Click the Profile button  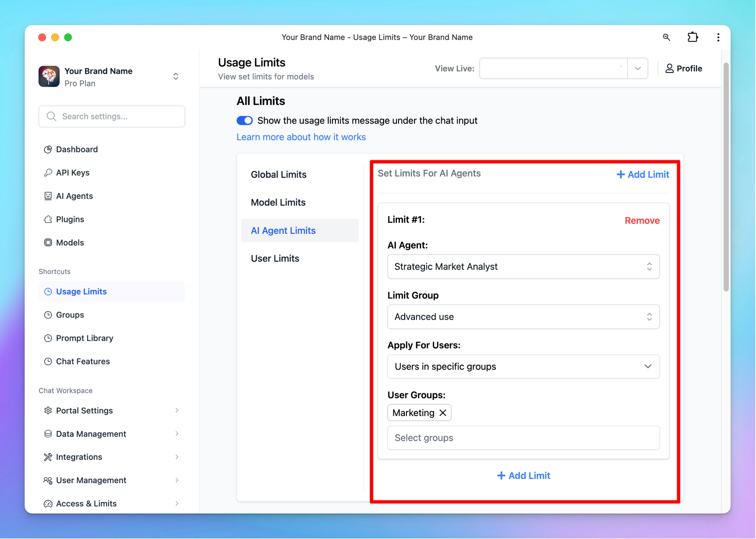[684, 69]
